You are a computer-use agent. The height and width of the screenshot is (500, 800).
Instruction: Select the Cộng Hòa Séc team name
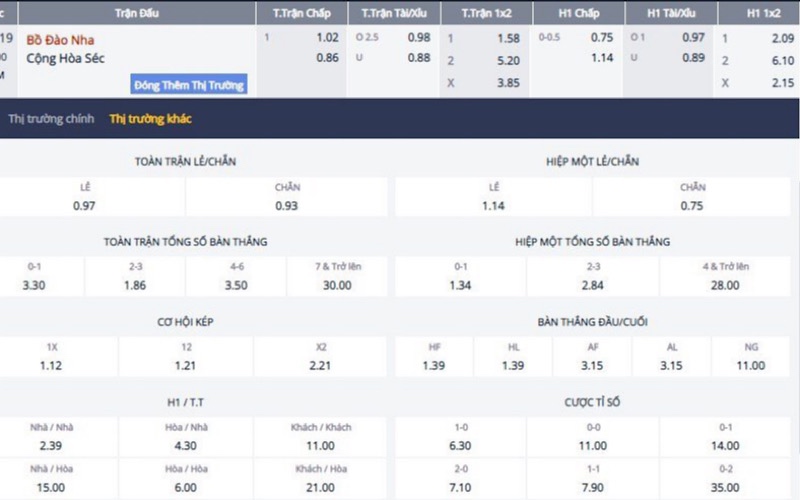[71, 59]
